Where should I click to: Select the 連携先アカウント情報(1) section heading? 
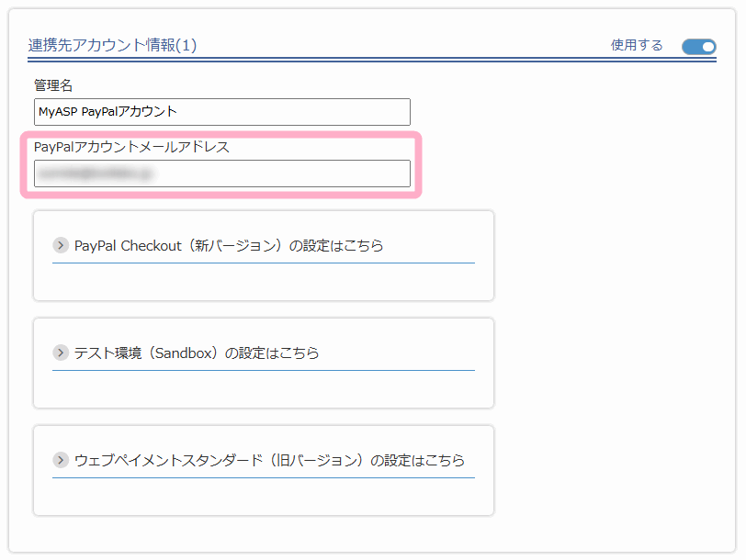pos(113,45)
